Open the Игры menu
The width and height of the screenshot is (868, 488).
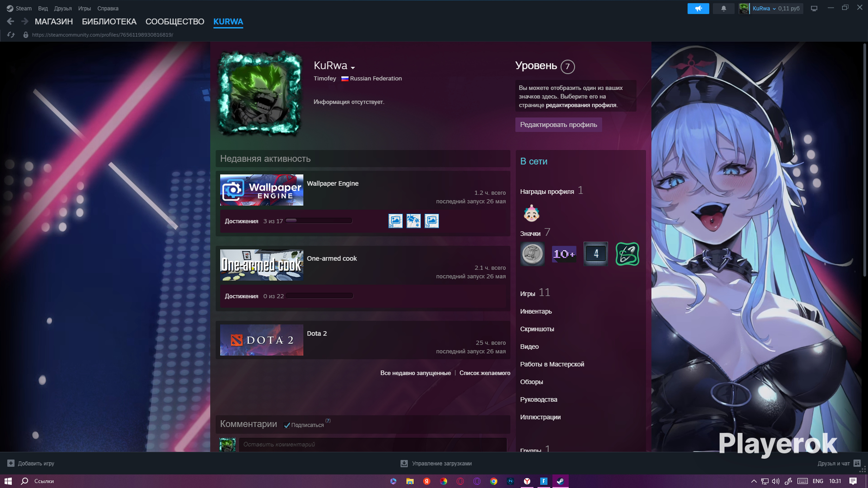84,8
